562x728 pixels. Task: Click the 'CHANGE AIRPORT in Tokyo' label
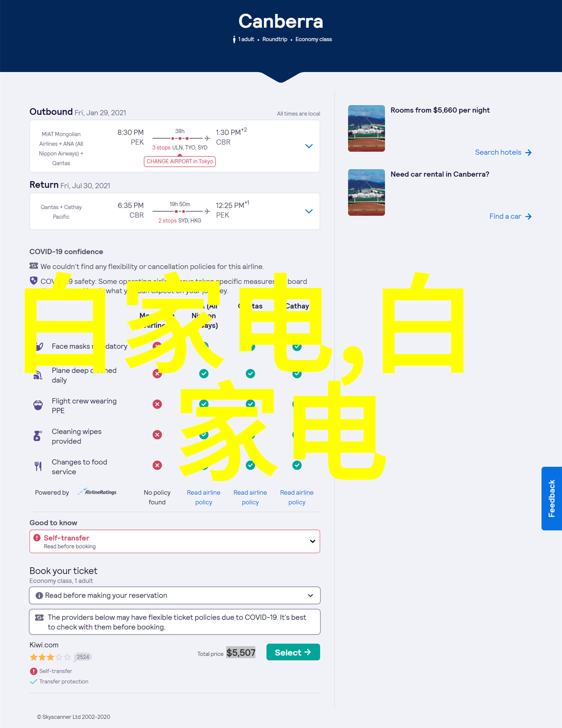pyautogui.click(x=180, y=161)
